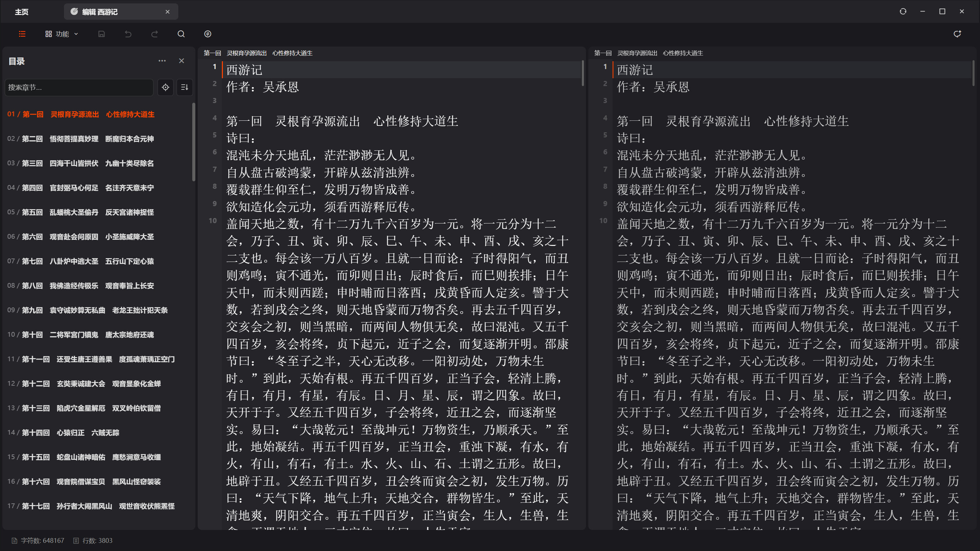The image size is (980, 551).
Task: Open the 功能 dropdown menu
Action: 62,34
